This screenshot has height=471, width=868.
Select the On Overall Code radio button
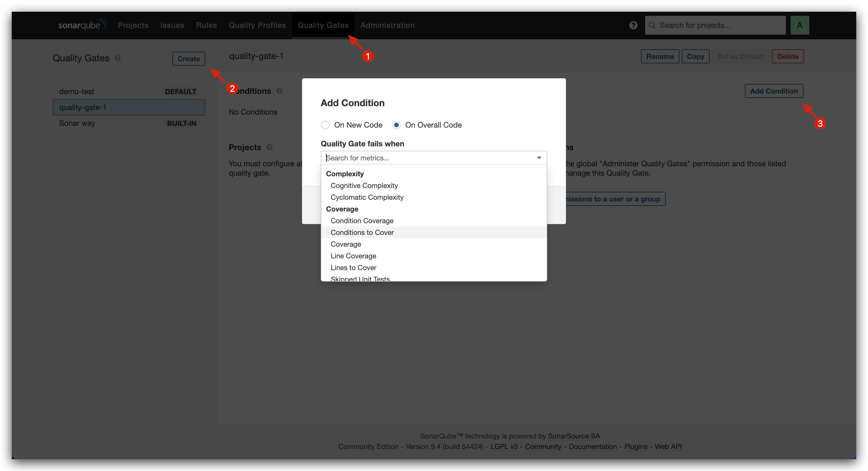pyautogui.click(x=396, y=125)
